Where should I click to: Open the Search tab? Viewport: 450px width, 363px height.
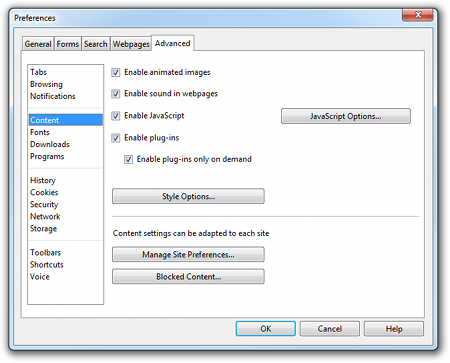(x=96, y=44)
